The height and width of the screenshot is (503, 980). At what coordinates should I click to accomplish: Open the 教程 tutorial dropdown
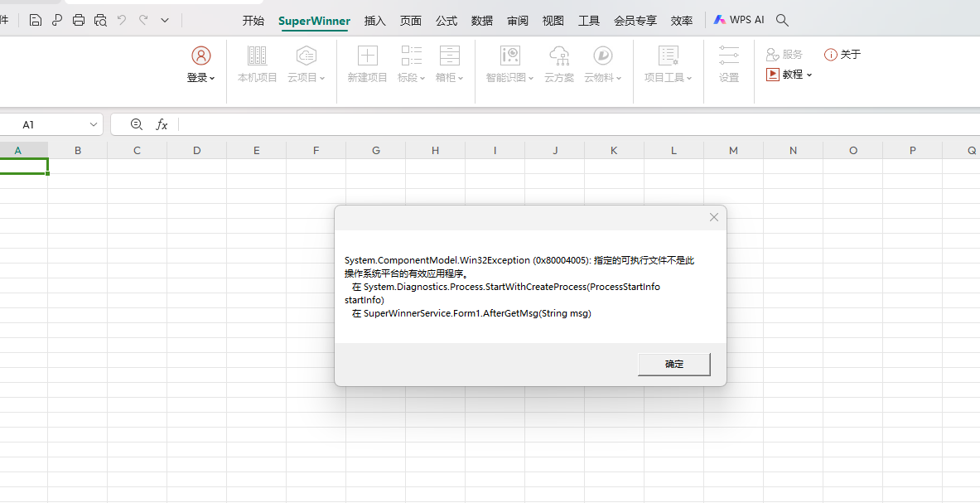click(x=789, y=75)
